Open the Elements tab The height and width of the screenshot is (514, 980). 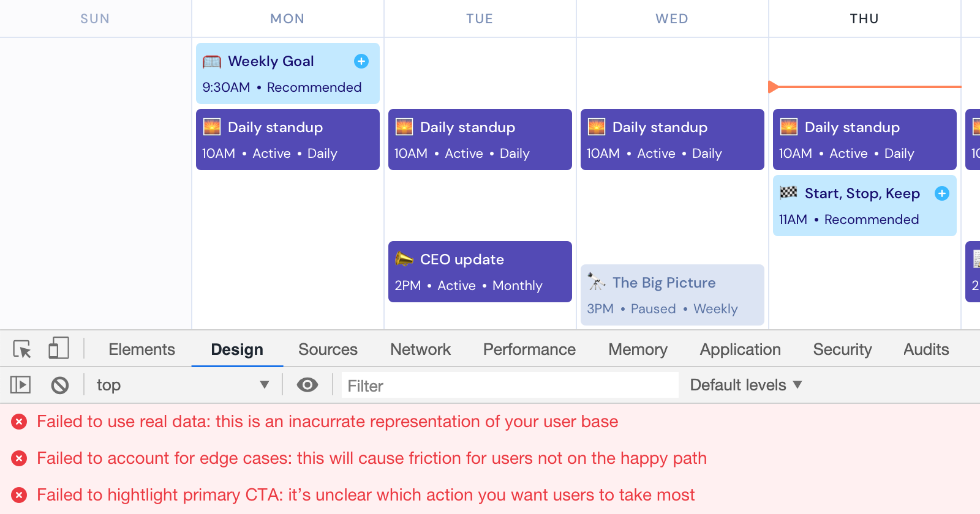click(141, 349)
